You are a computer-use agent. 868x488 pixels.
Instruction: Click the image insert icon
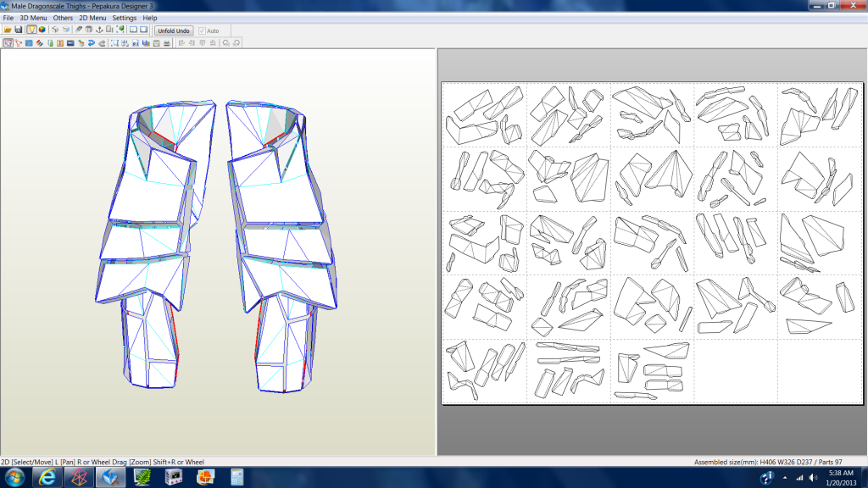point(70,43)
